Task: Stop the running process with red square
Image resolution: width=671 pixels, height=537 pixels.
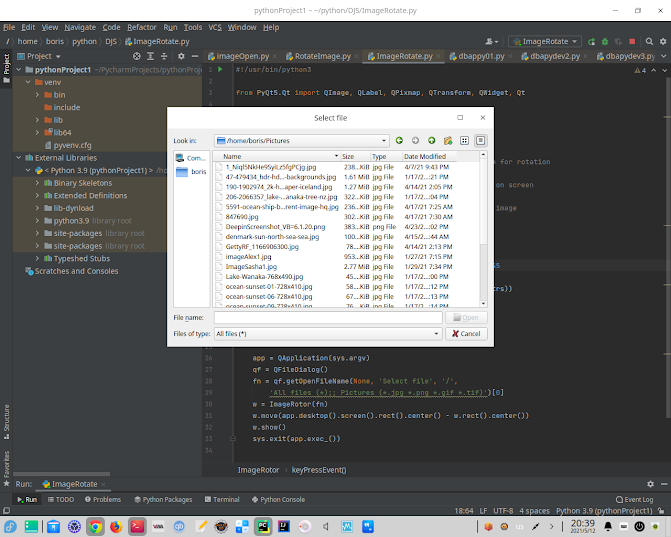Action: coord(632,42)
